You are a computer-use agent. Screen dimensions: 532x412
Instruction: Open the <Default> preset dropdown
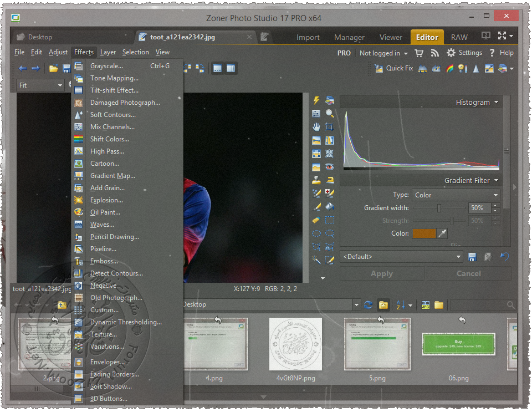coord(401,257)
